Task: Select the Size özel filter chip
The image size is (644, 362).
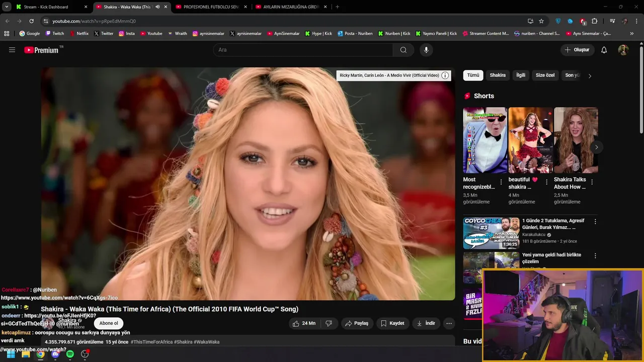Action: pyautogui.click(x=545, y=75)
